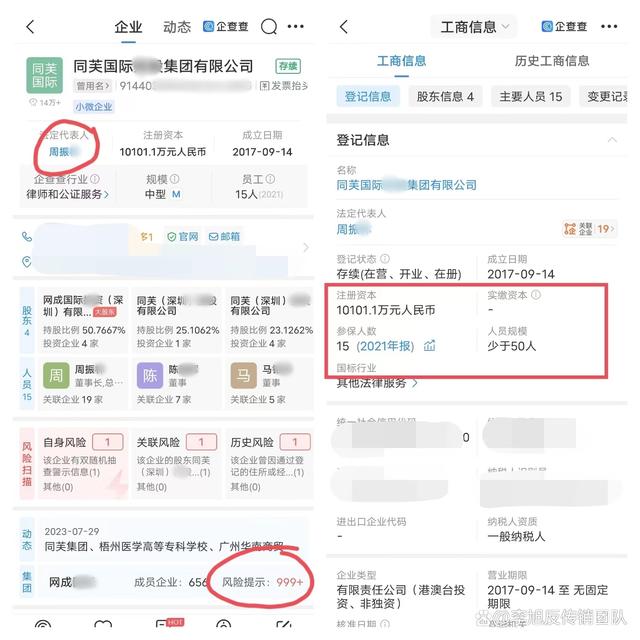This screenshot has width=640, height=640.
Task: Tap the phone icon
Action: coord(27,236)
